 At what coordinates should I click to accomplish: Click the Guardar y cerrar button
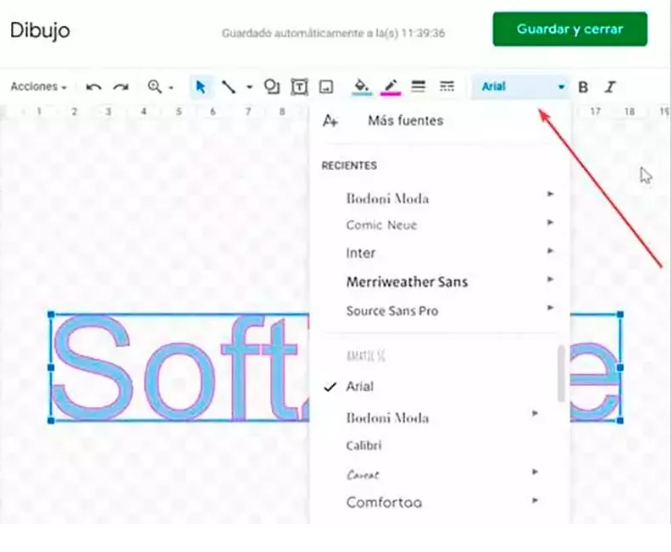pyautogui.click(x=569, y=29)
